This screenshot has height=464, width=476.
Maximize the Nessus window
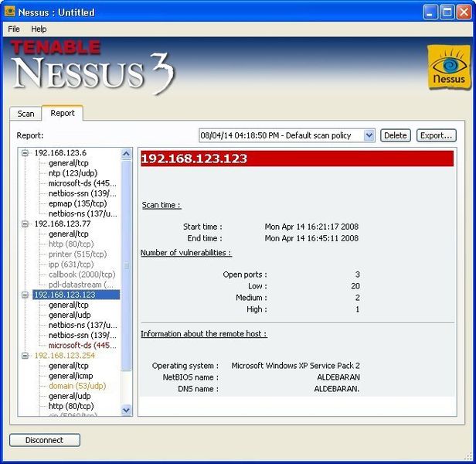coord(447,12)
